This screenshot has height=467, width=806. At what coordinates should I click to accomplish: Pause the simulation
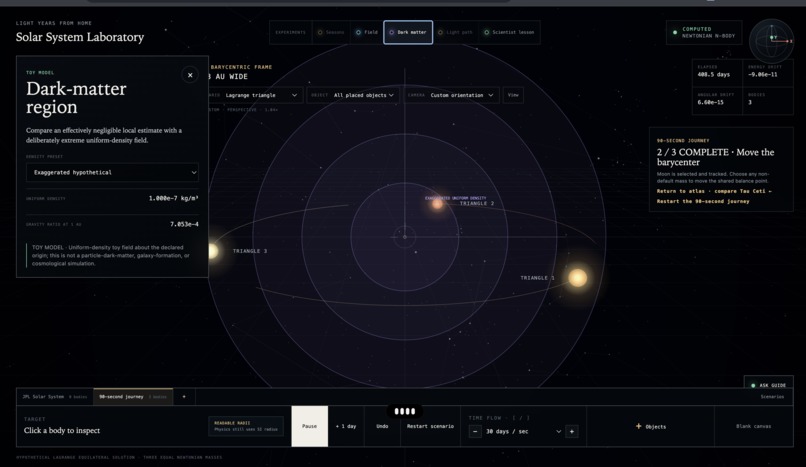[x=309, y=426]
